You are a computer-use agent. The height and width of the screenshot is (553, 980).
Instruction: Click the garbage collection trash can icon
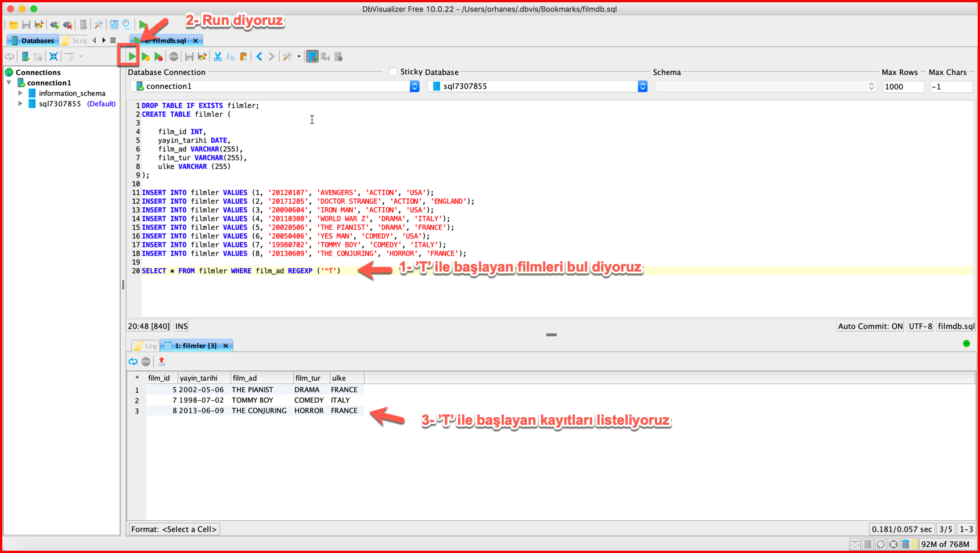(x=905, y=544)
